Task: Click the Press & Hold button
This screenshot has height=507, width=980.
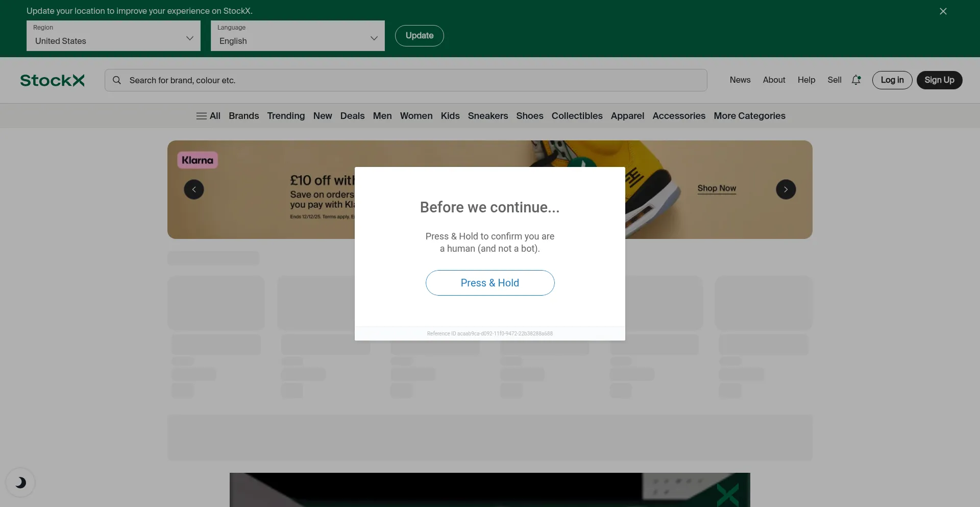Action: (490, 283)
